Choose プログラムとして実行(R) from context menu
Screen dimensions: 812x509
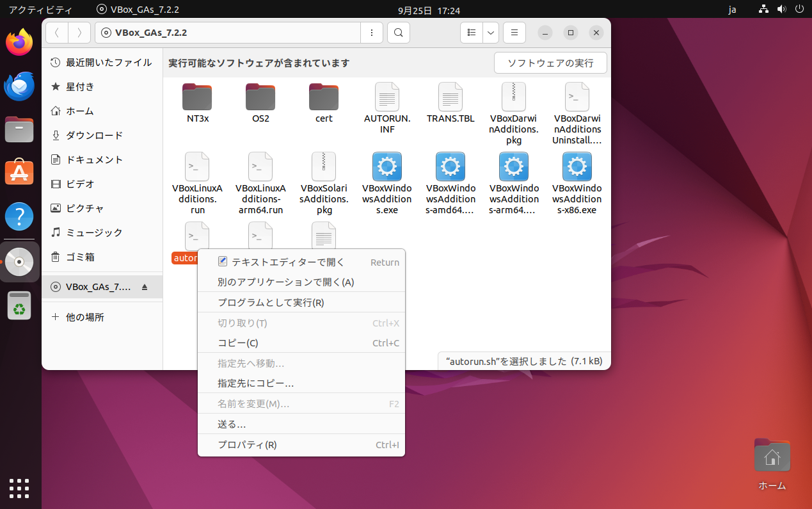[271, 302]
